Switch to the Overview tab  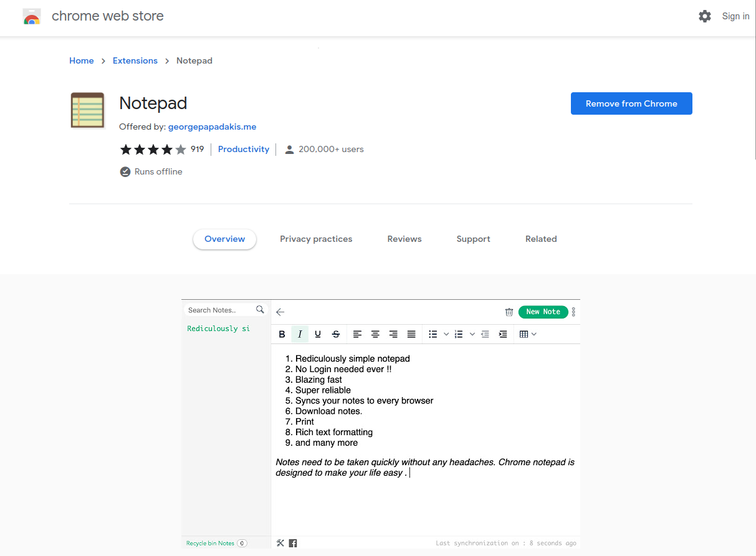click(x=224, y=239)
